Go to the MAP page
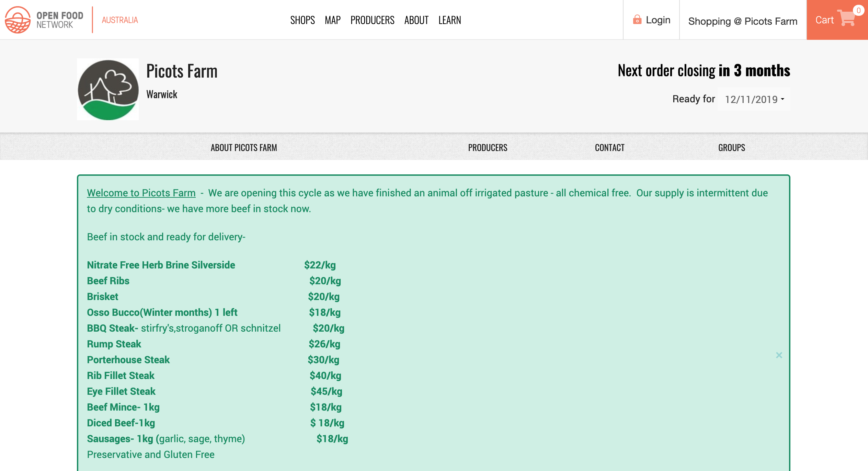868x471 pixels. (x=332, y=20)
